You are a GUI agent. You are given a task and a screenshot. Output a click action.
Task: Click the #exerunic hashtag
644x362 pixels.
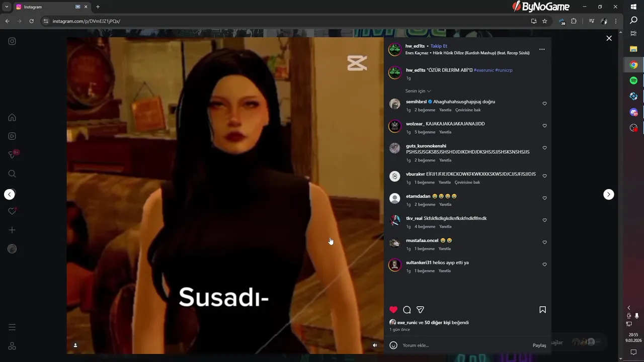(x=484, y=70)
